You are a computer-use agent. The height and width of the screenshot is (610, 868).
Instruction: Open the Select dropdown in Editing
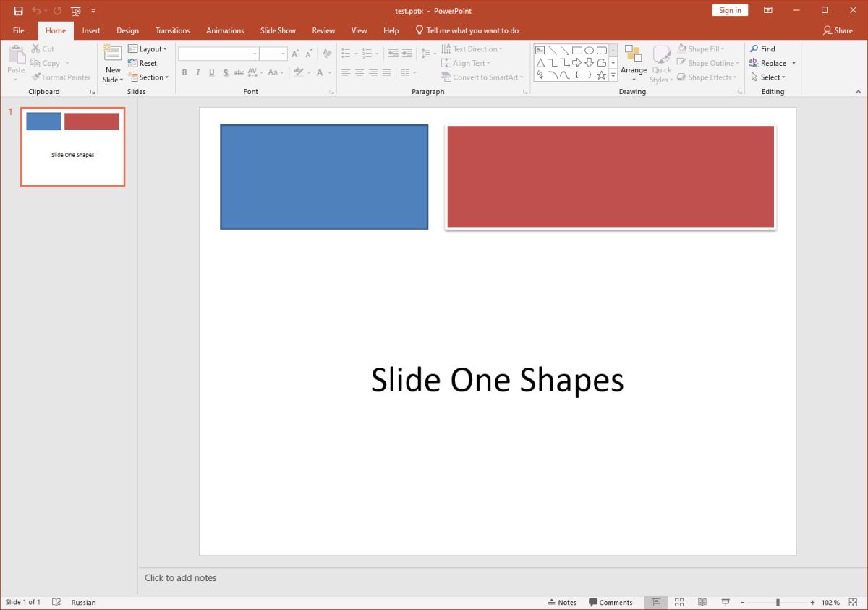click(768, 77)
